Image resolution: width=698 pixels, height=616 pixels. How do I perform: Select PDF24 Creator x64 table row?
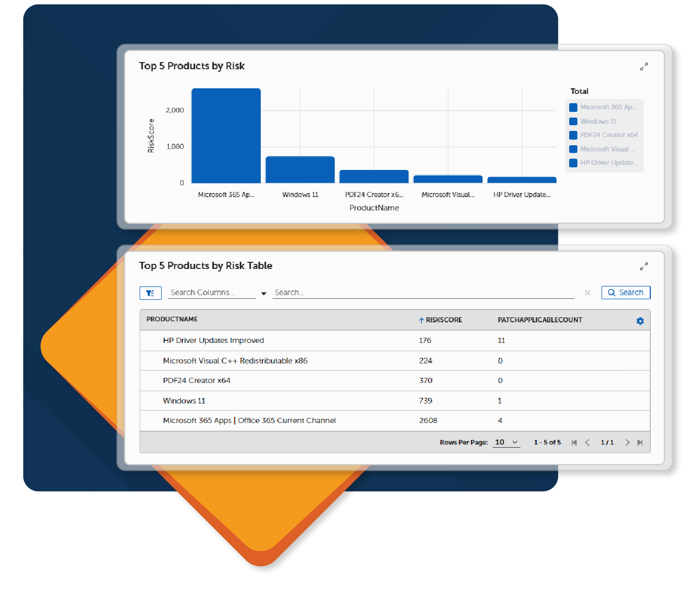tap(395, 380)
